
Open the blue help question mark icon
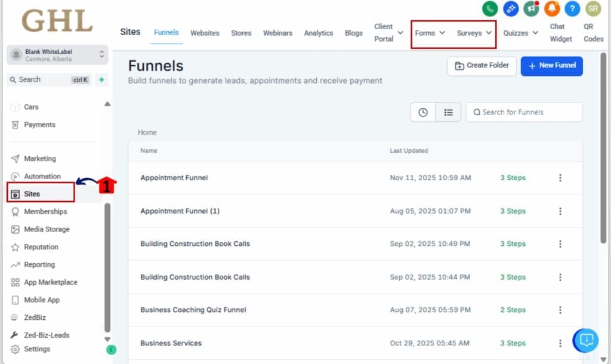point(572,8)
